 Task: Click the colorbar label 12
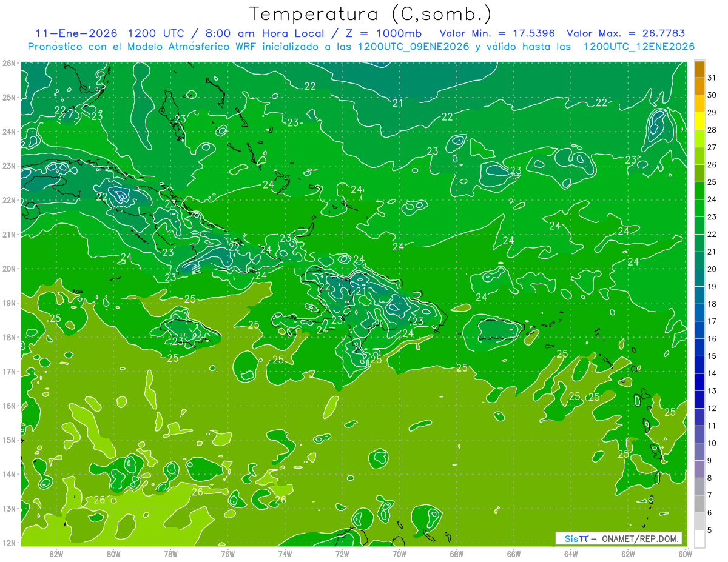[x=712, y=408]
